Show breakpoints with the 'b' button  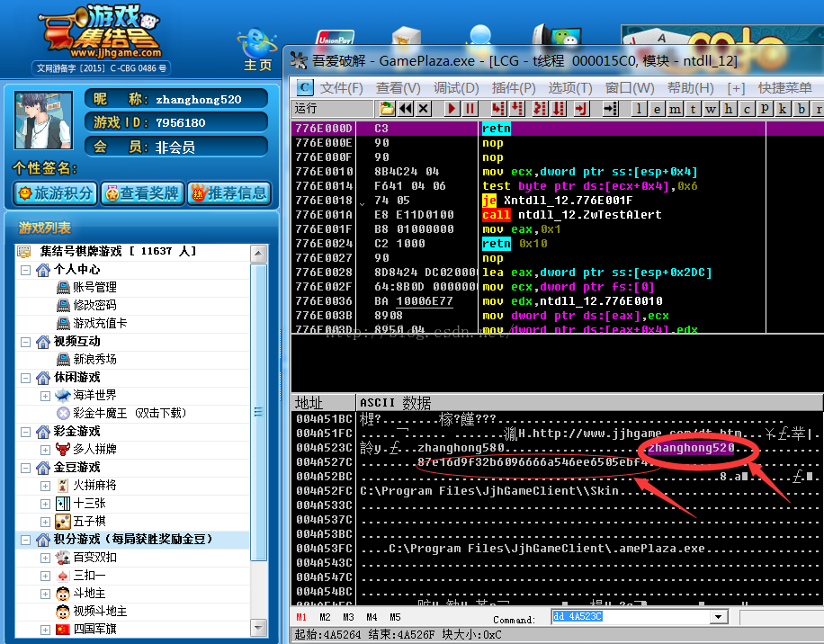click(x=801, y=109)
